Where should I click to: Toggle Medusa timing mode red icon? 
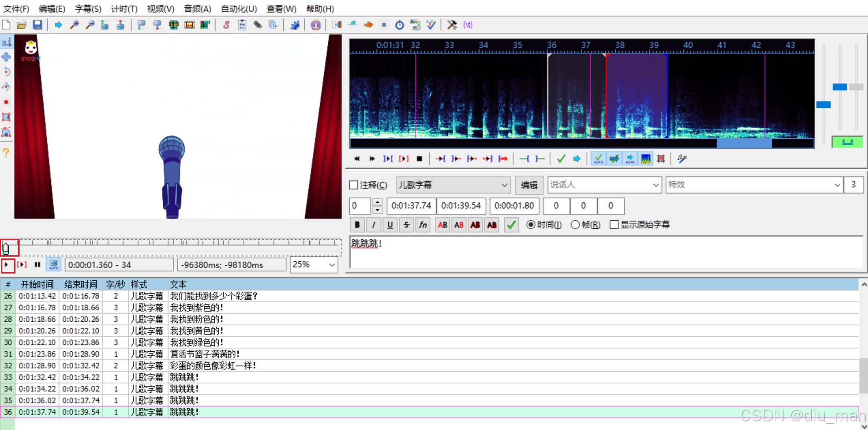coord(661,159)
